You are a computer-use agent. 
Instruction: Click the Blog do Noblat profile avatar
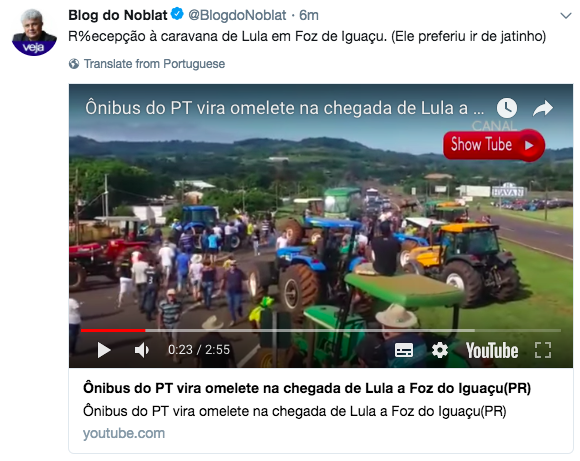point(34,33)
